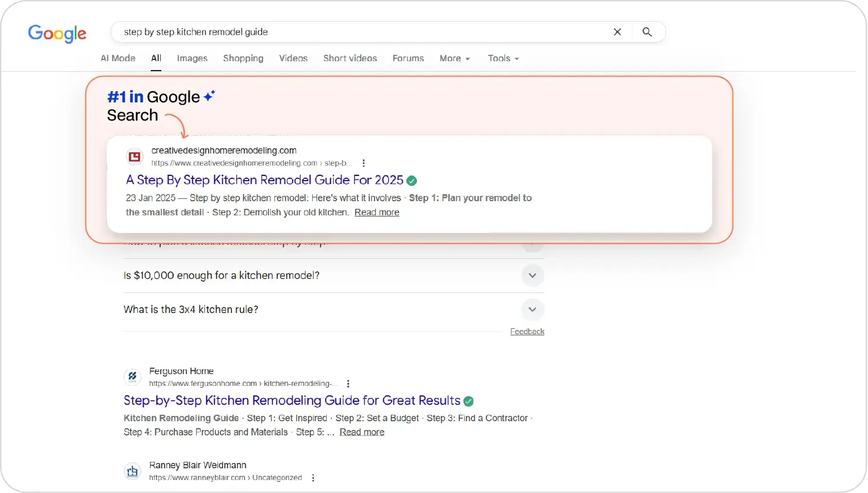Click the Ranney Blair Weidmann site favicon

coord(132,471)
